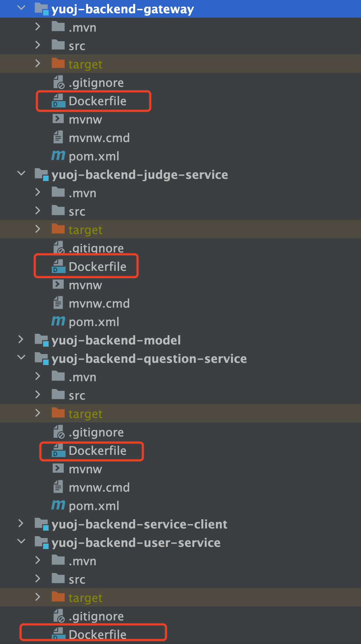Image resolution: width=361 pixels, height=644 pixels.
Task: Click the mvnw script icon in judge-service
Action: (58, 284)
